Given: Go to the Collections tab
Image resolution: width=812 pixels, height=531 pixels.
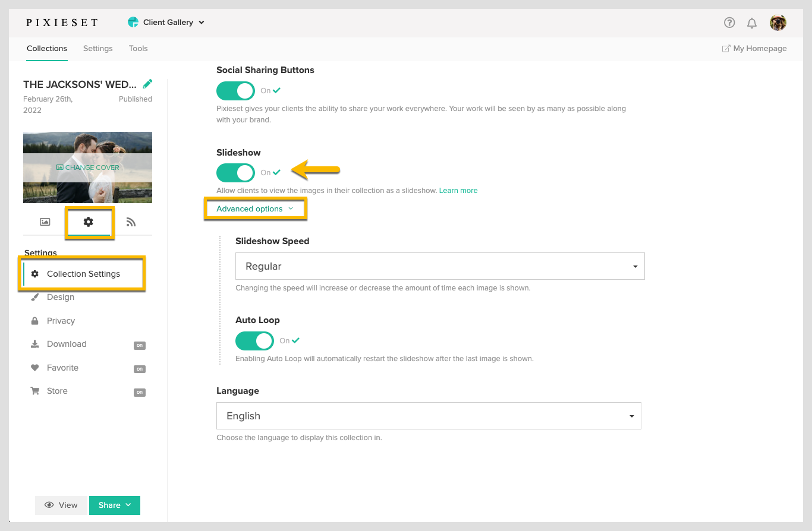Looking at the screenshot, I should [47, 49].
